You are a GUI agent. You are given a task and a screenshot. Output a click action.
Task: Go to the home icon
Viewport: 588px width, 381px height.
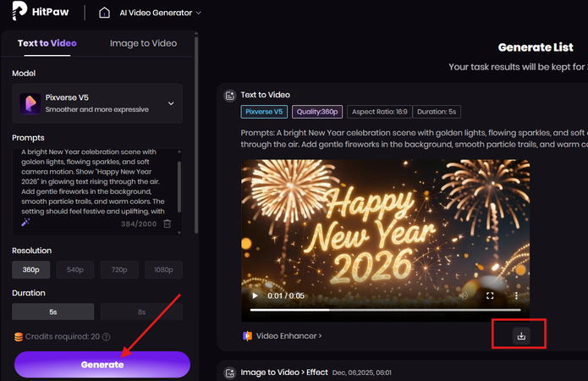104,13
